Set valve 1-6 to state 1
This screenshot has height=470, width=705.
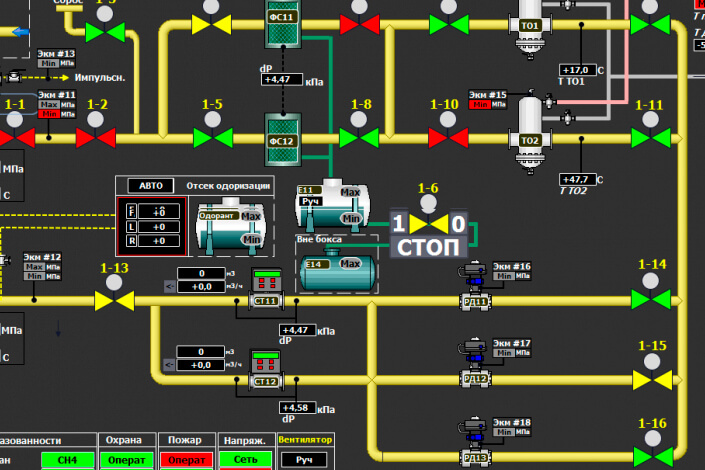(398, 224)
